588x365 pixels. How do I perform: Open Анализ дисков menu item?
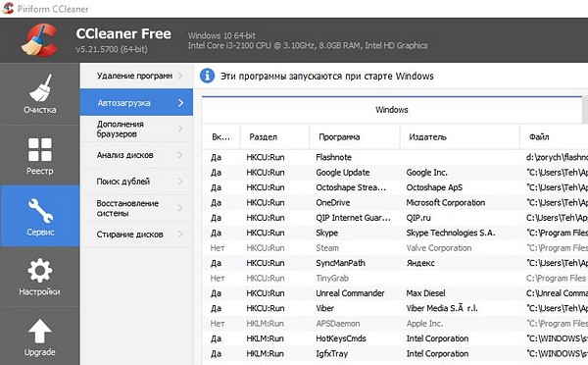(x=136, y=155)
